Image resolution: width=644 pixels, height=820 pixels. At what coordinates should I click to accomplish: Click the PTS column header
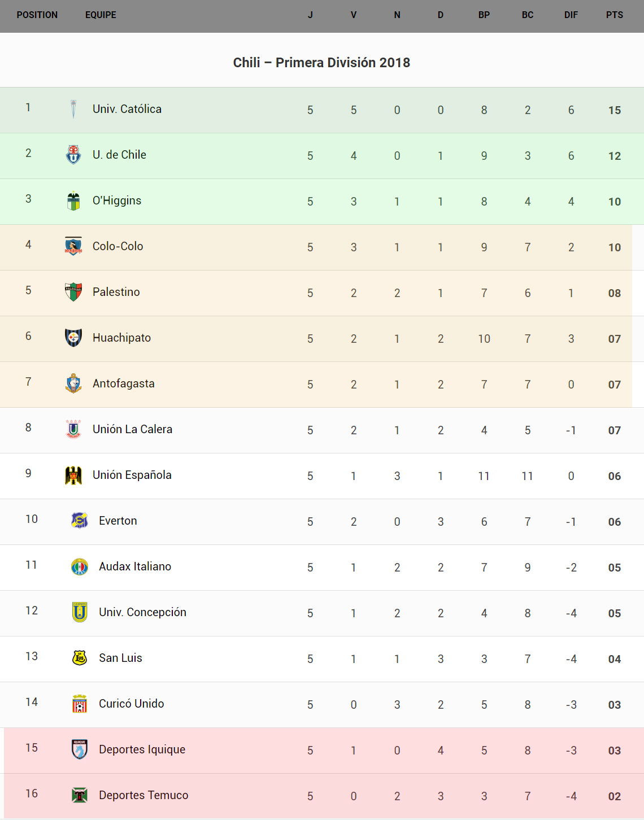tap(615, 15)
